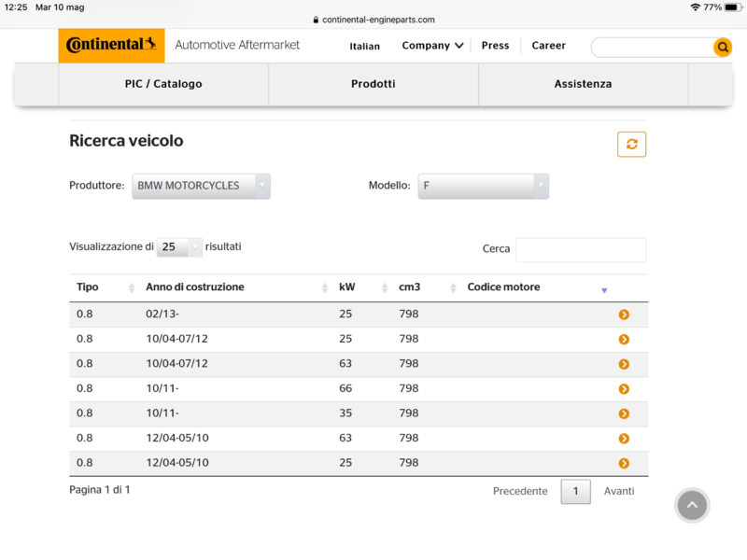Click the orange search magnifier icon
Image resolution: width=747 pixels, height=560 pixels.
tap(723, 48)
